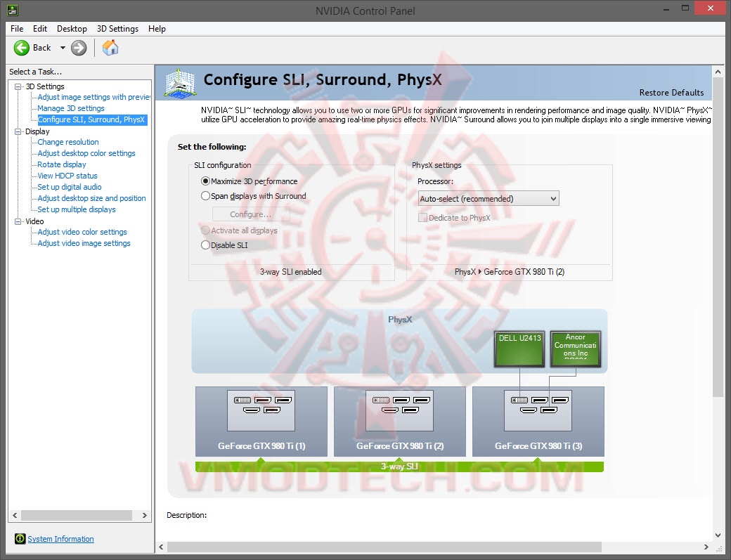Open the Edit menu

[40, 28]
